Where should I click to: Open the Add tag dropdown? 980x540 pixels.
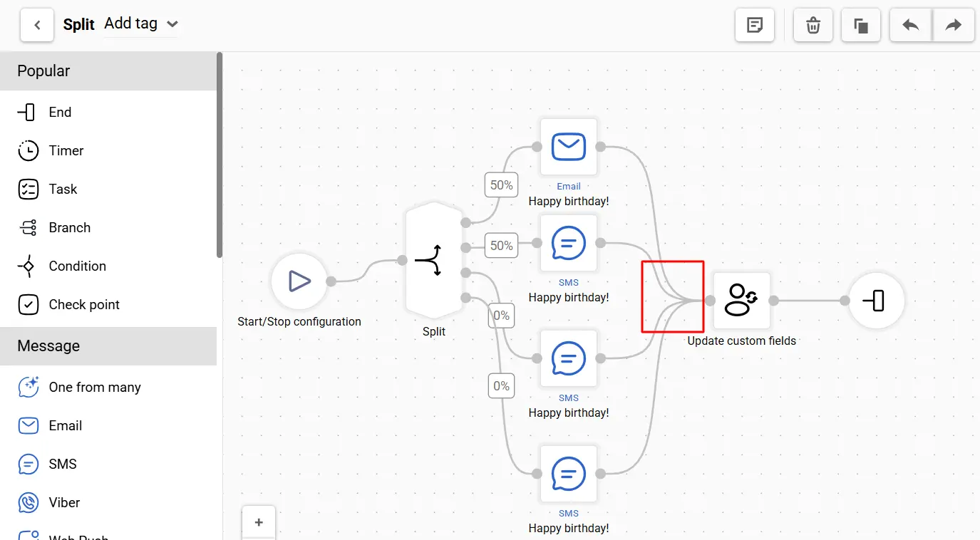click(x=141, y=24)
